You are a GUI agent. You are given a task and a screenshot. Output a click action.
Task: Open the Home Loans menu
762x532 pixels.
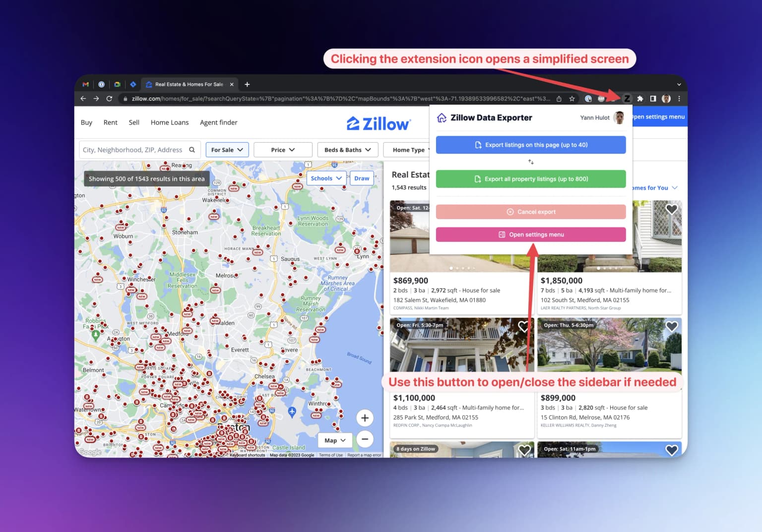point(170,122)
